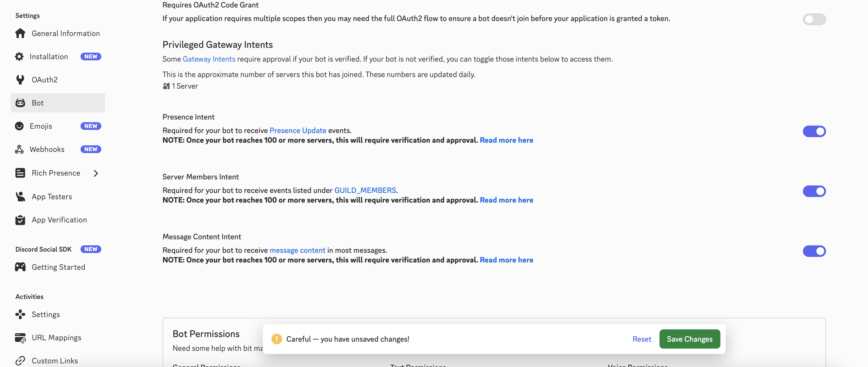Open the URL Mappings sidebar entry
868x367 pixels.
[56, 338]
